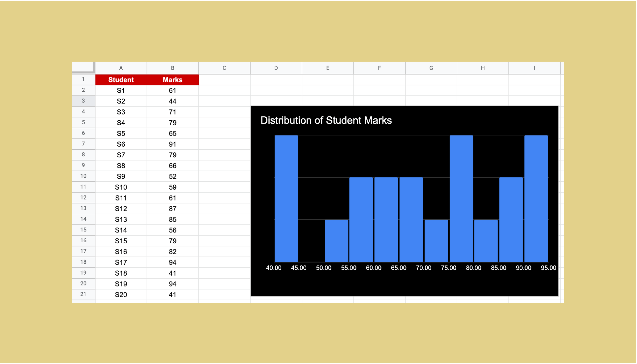
Task: Select column C header
Action: (224, 68)
